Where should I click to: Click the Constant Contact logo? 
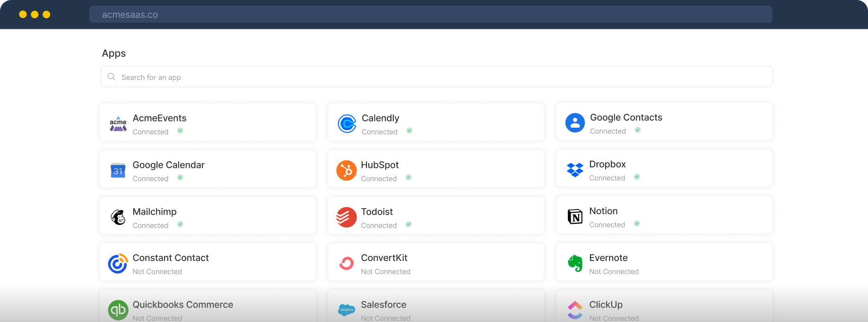[118, 263]
